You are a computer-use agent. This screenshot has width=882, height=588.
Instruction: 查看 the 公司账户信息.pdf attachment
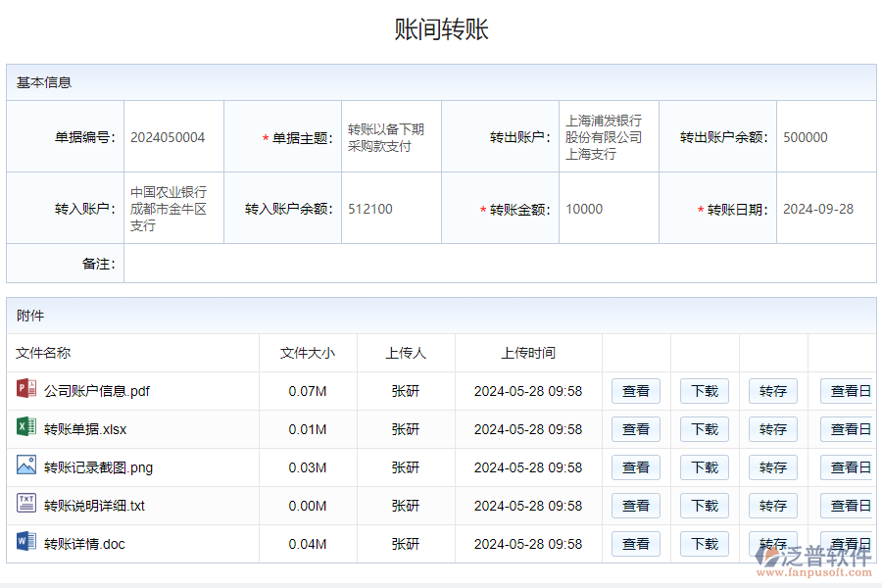tap(635, 391)
